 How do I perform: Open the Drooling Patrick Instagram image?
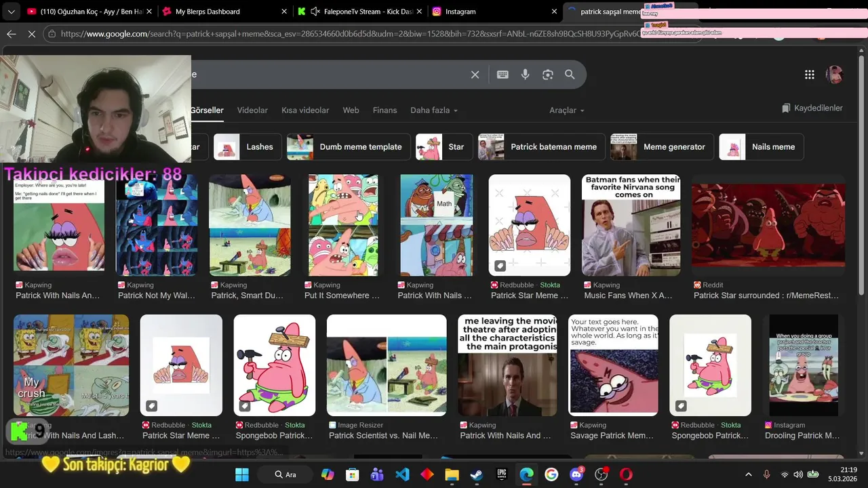(804, 365)
